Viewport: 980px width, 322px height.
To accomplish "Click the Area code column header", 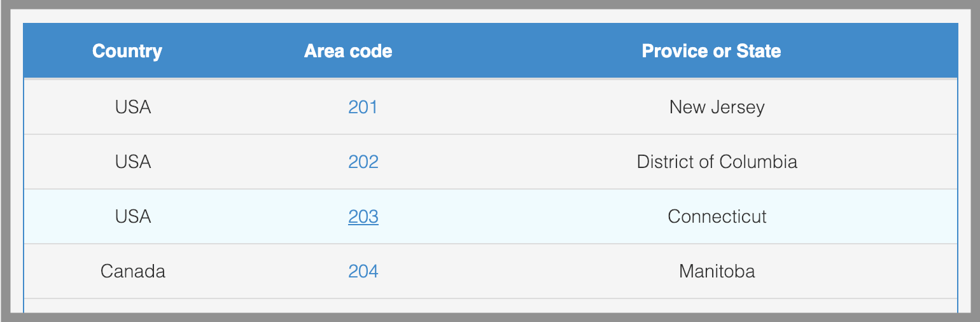I will [348, 51].
